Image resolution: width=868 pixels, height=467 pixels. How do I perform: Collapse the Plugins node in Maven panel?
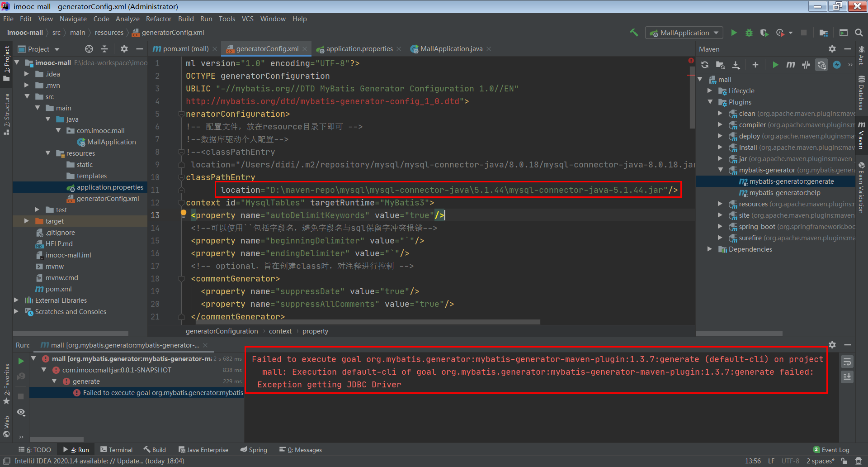tap(710, 102)
